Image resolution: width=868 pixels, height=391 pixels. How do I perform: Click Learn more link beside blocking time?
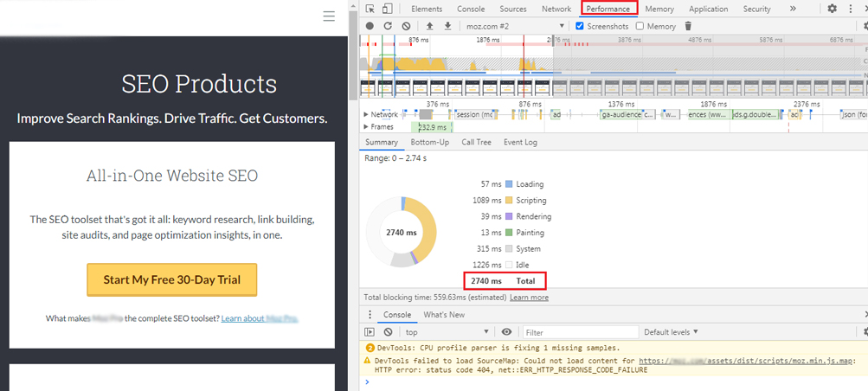[x=530, y=298]
